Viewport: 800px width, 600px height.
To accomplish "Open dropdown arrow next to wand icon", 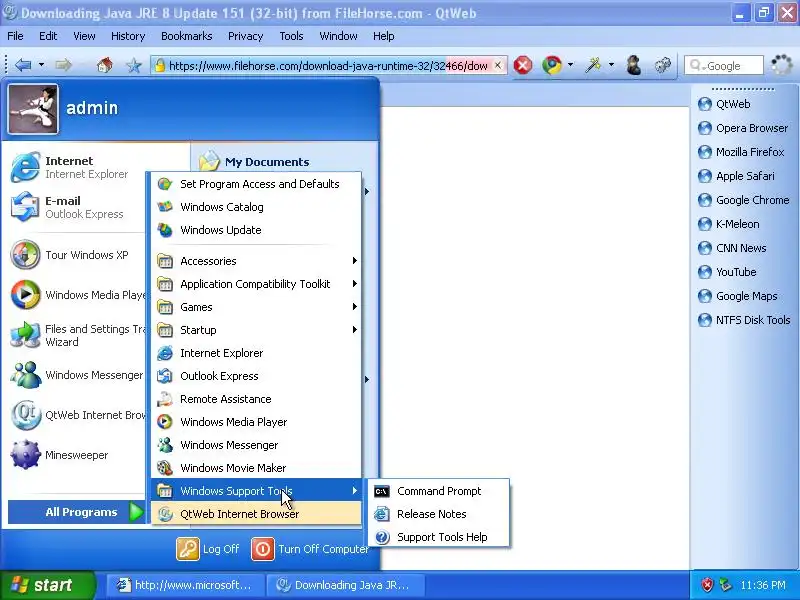I will tap(611, 65).
